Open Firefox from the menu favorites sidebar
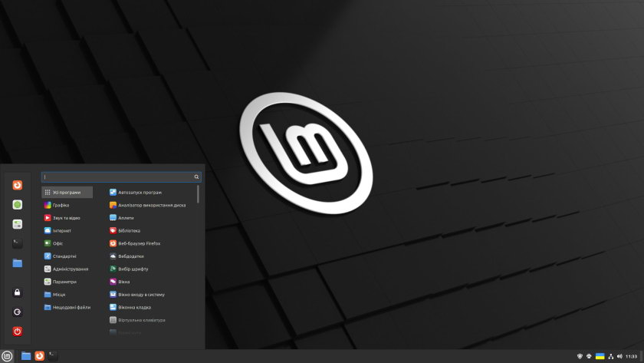Image resolution: width=644 pixels, height=363 pixels. (x=17, y=186)
